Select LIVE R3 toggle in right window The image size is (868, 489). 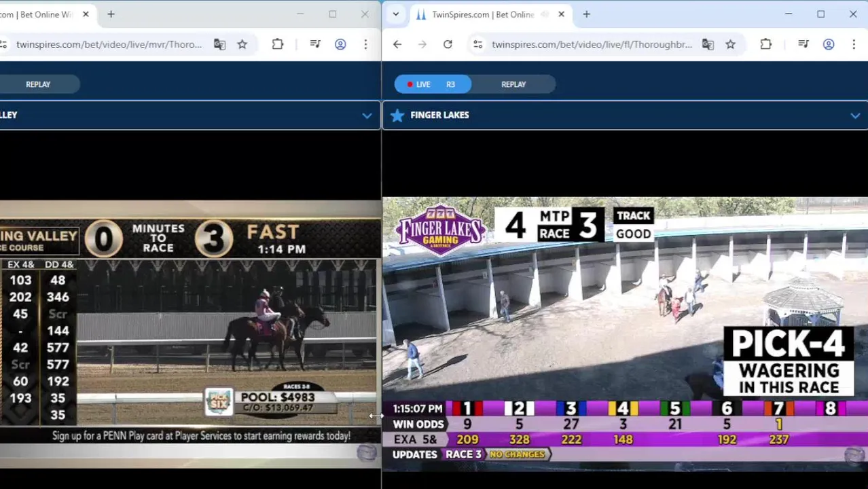433,84
